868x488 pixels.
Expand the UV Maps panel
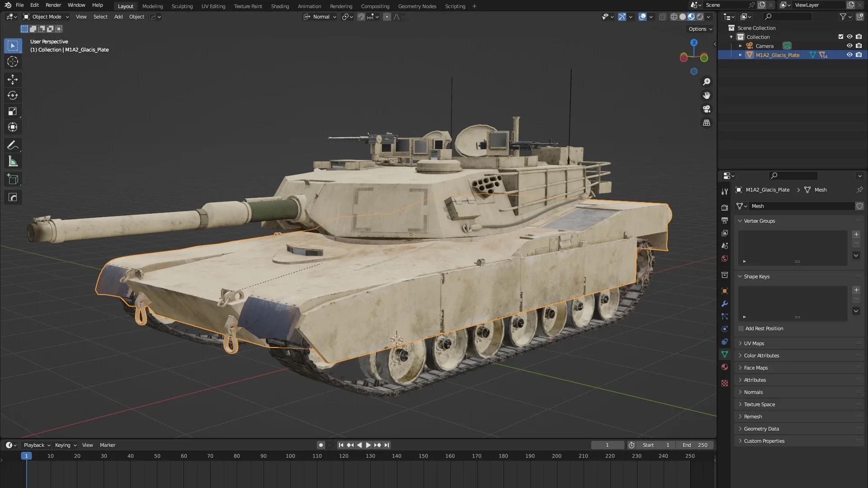coord(754,343)
